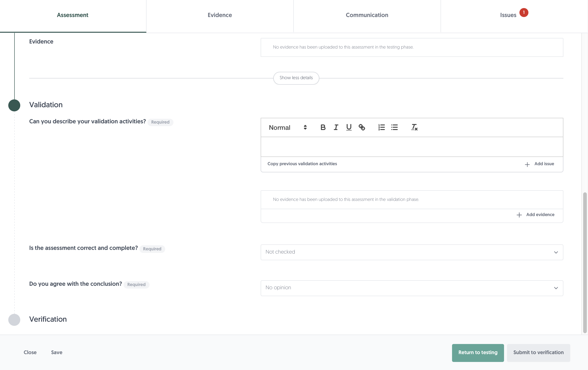Click the vertical scrollbar thumb
The image size is (588, 370).
(585, 263)
